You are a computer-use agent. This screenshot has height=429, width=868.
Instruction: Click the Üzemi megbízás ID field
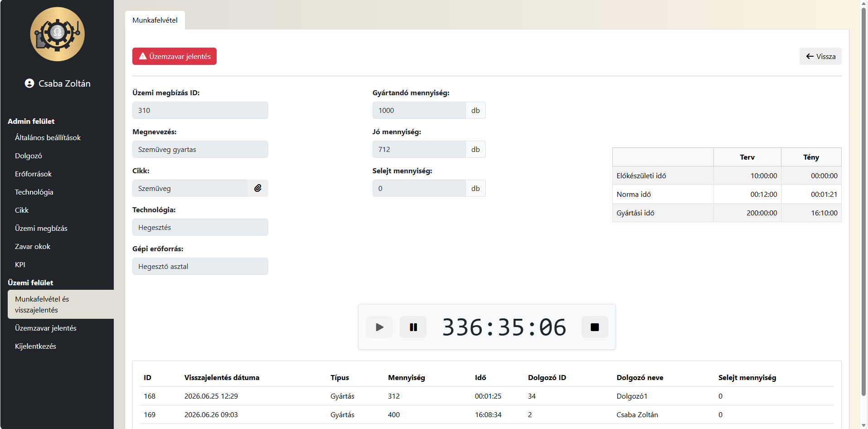[x=200, y=110]
